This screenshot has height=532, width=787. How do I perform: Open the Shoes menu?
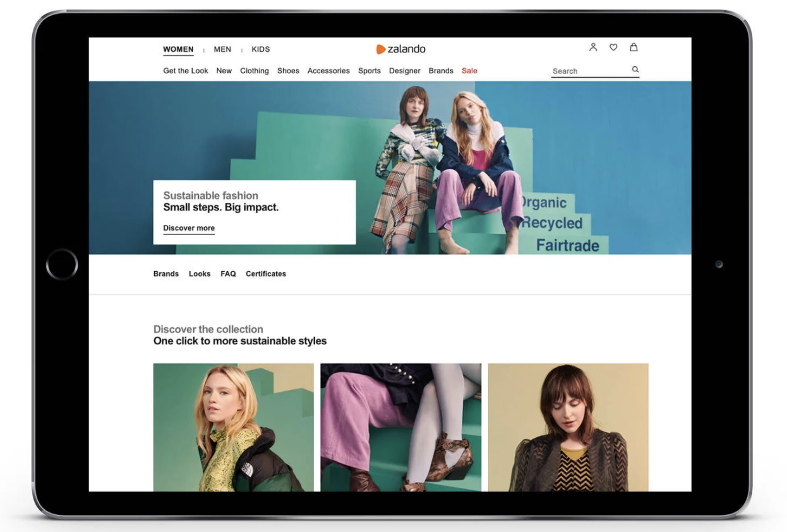[288, 71]
